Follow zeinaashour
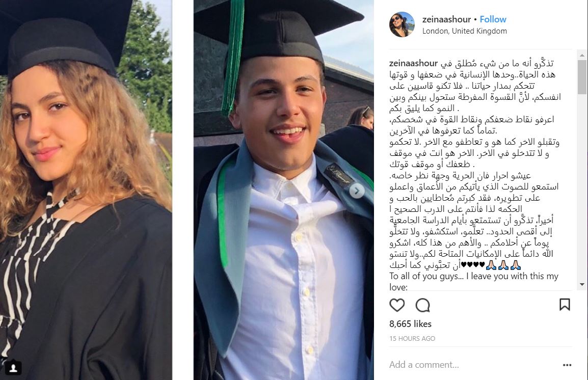 493,19
